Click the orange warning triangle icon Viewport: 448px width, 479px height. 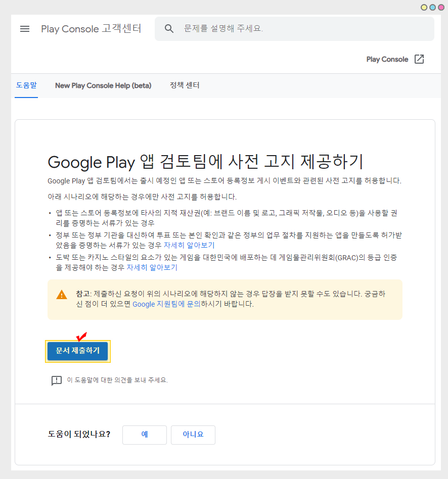point(62,295)
